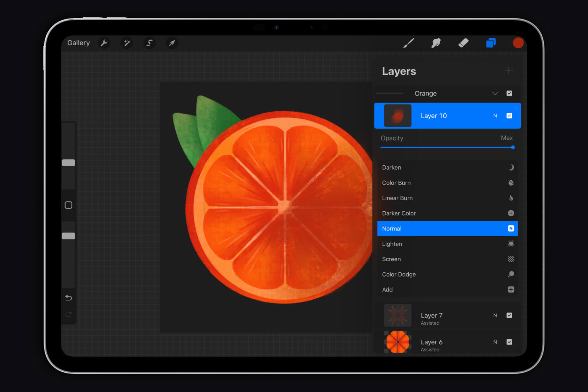The height and width of the screenshot is (392, 588).
Task: Toggle visibility of Orange group
Action: click(x=509, y=93)
